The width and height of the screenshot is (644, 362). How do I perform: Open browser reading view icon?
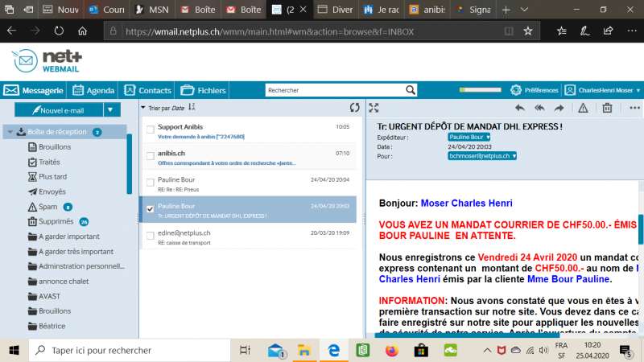(509, 31)
